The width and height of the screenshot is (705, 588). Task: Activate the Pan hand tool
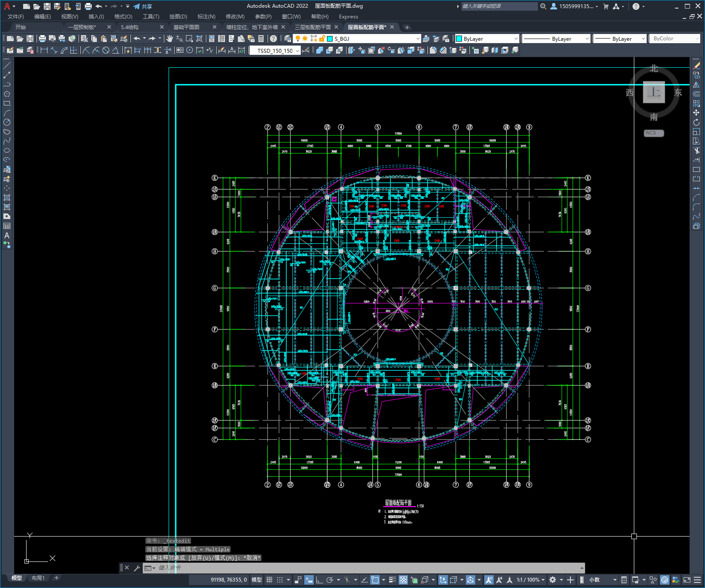pyautogui.click(x=170, y=39)
